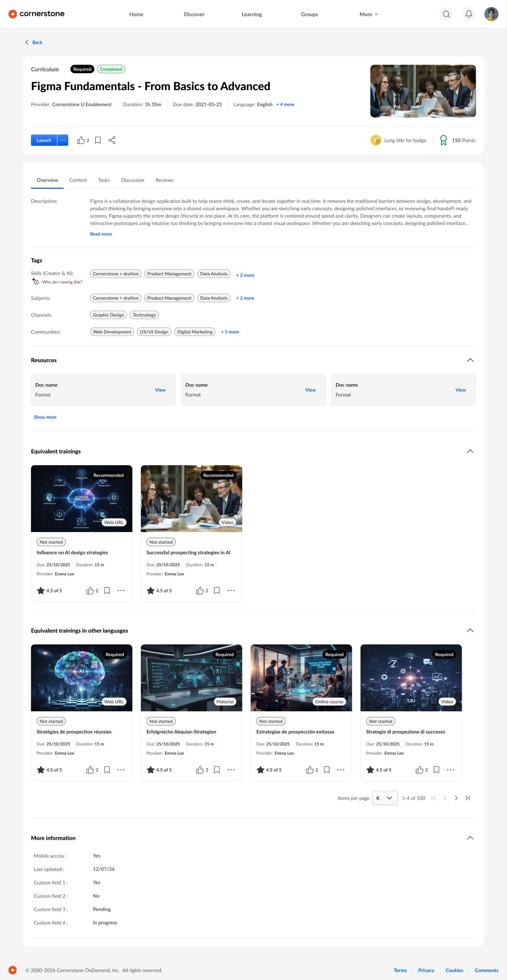Open 'Influence on AI design strategies' thumbnail
This screenshot has width=507, height=980.
pyautogui.click(x=82, y=499)
